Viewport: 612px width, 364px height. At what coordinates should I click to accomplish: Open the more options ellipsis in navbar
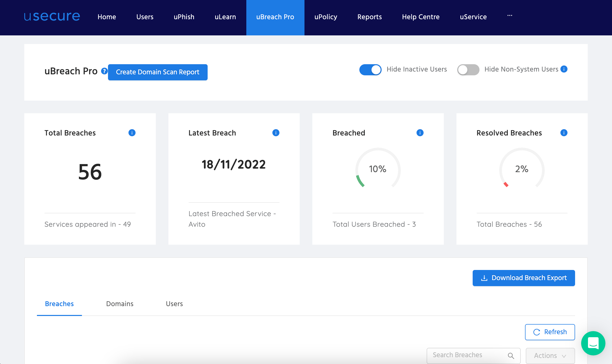click(510, 16)
